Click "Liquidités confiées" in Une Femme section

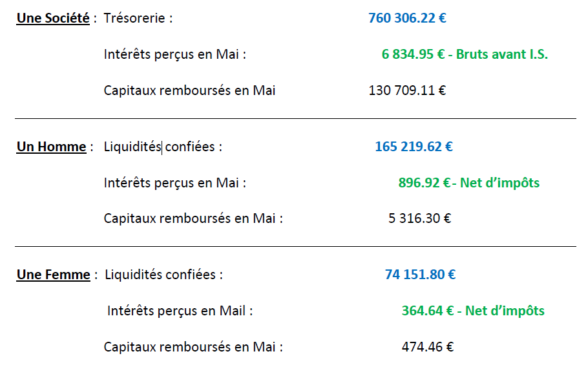[160, 275]
